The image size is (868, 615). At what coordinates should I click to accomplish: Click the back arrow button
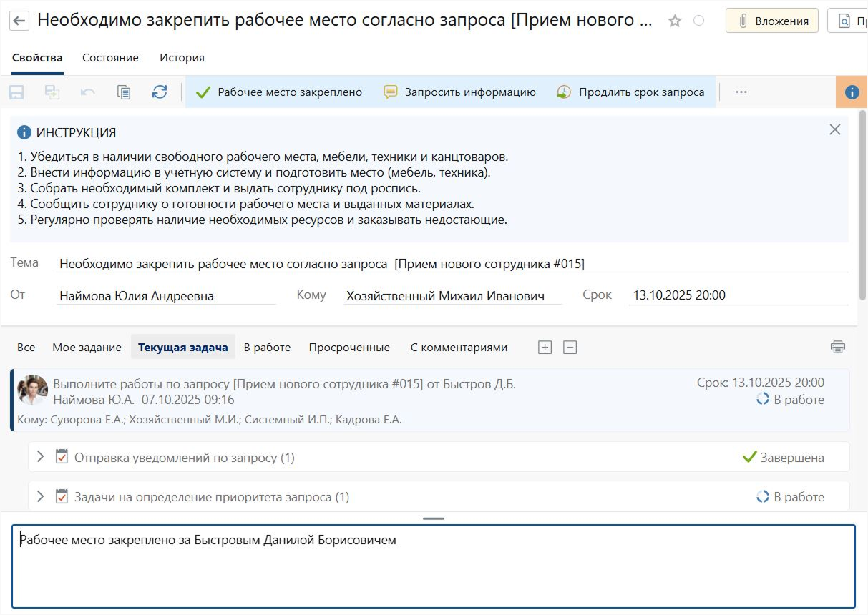[20, 21]
